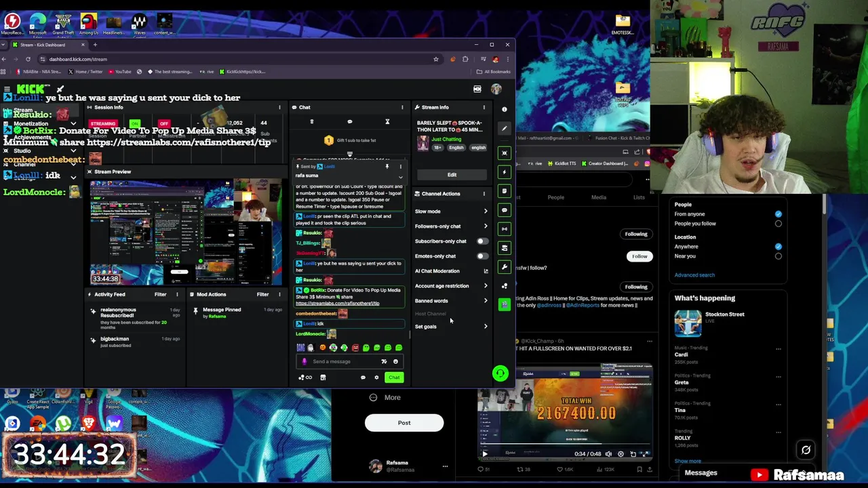Screen dimensions: 868x488
Task: Click the Edit button in Stream Info
Action: [x=452, y=175]
